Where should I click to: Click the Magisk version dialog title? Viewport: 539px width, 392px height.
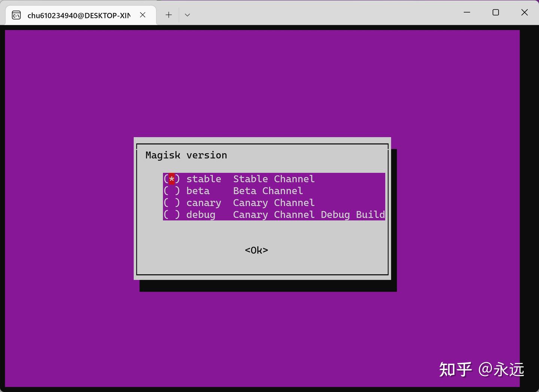coord(186,155)
